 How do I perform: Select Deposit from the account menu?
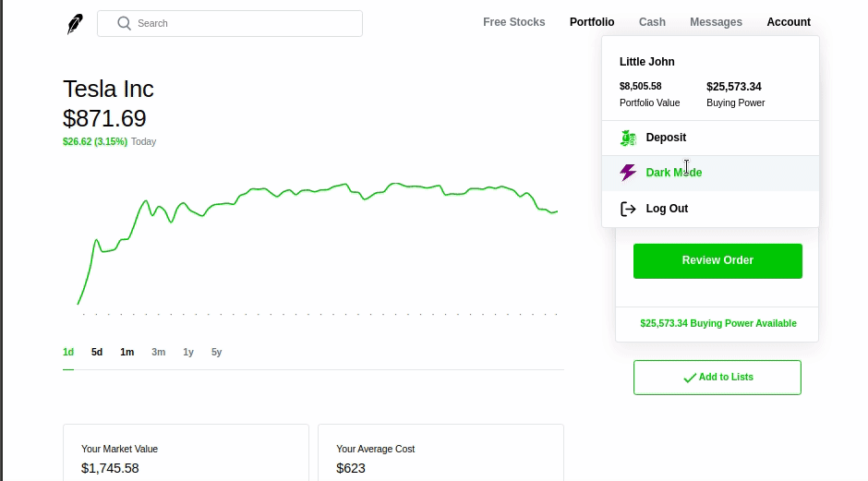tap(710, 138)
